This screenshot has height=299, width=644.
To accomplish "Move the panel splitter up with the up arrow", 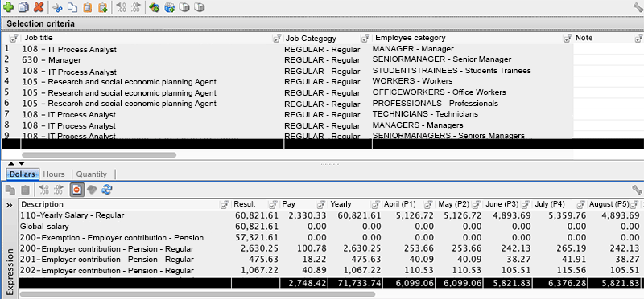I will [x=11, y=164].
